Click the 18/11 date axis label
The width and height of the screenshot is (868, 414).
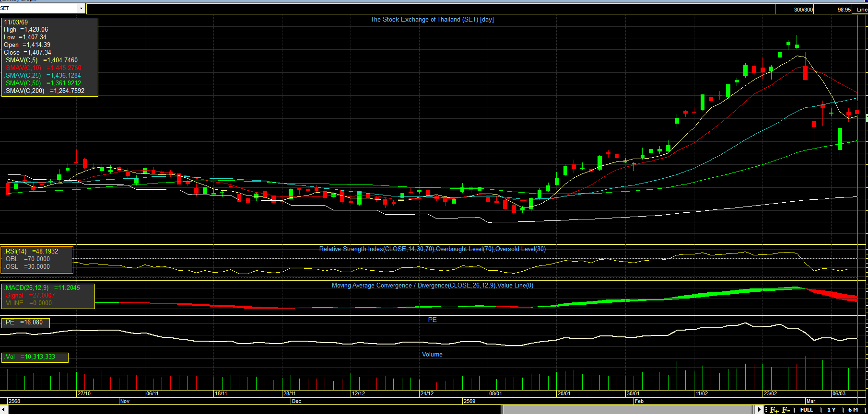coord(221,394)
